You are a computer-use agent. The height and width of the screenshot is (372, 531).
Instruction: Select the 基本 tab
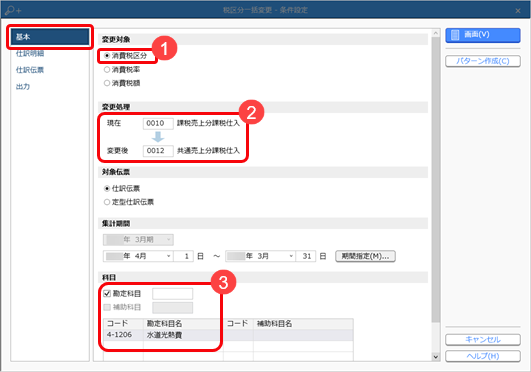50,37
